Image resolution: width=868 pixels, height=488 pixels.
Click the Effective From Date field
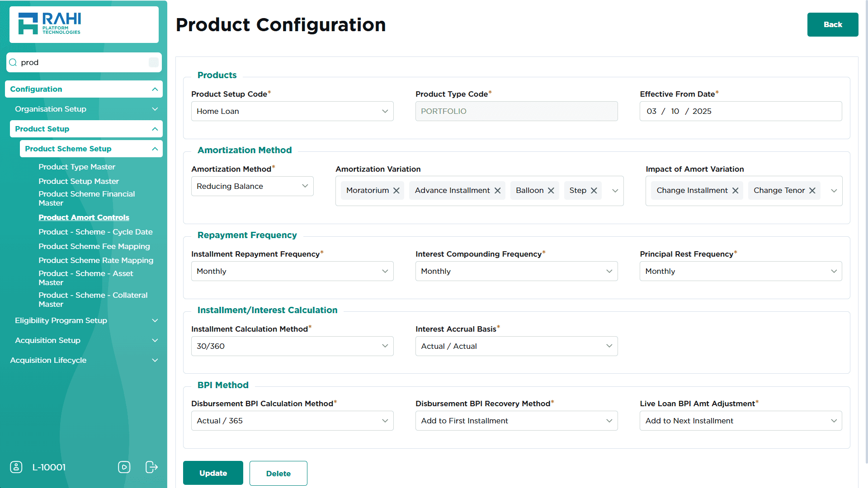tap(740, 111)
